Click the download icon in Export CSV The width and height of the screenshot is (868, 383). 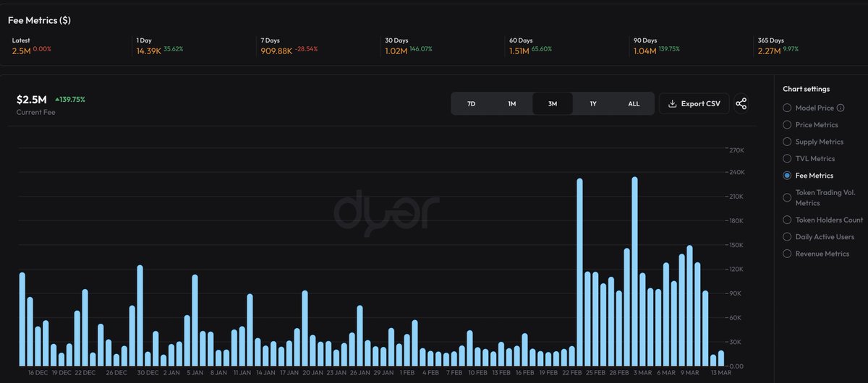coord(672,104)
